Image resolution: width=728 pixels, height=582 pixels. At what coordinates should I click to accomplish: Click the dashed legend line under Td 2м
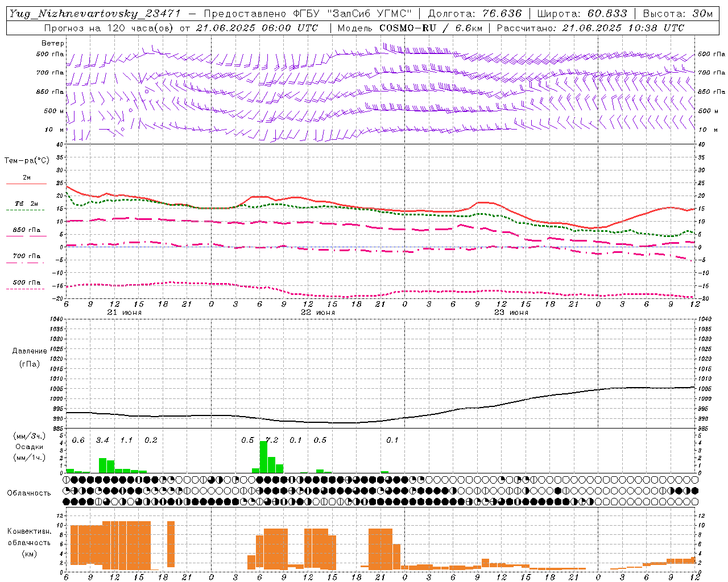(x=25, y=210)
